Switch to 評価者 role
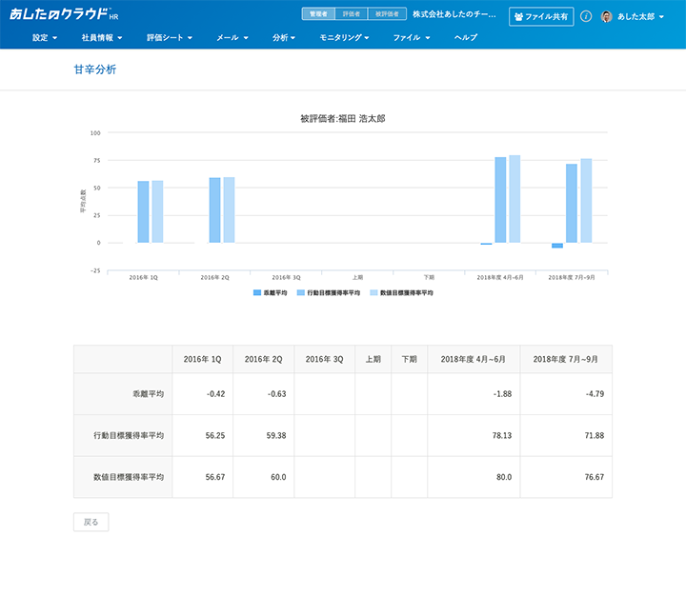This screenshot has width=686, height=616. pos(351,14)
